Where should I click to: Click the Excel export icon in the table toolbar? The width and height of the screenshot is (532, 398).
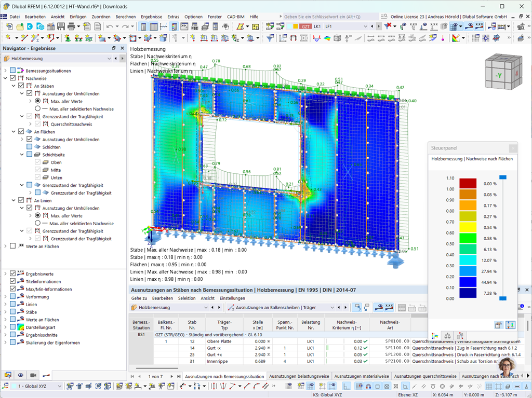coord(401,307)
